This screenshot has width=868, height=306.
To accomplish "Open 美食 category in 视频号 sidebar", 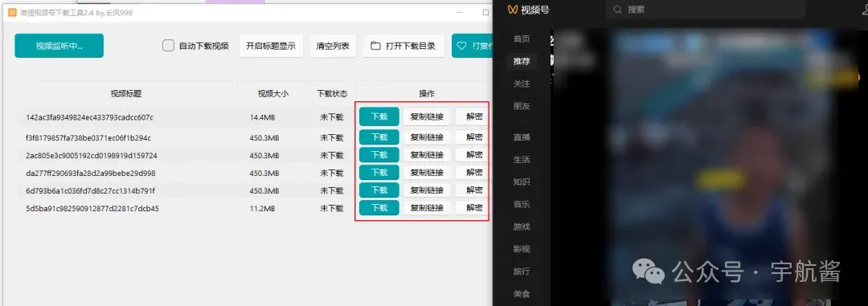I will coord(522,294).
